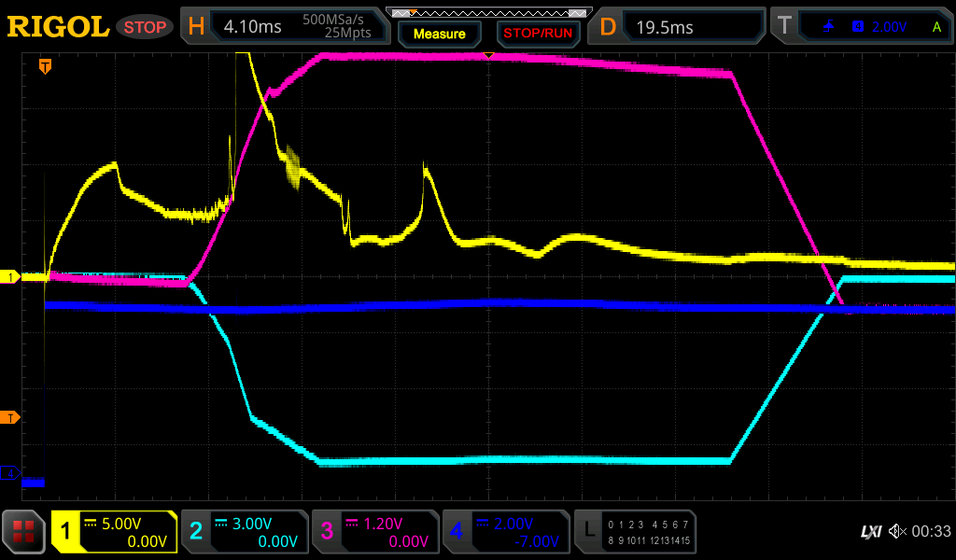956x560 pixels.
Task: Click the channel 1 yellow ground marker
Action: pos(11,277)
